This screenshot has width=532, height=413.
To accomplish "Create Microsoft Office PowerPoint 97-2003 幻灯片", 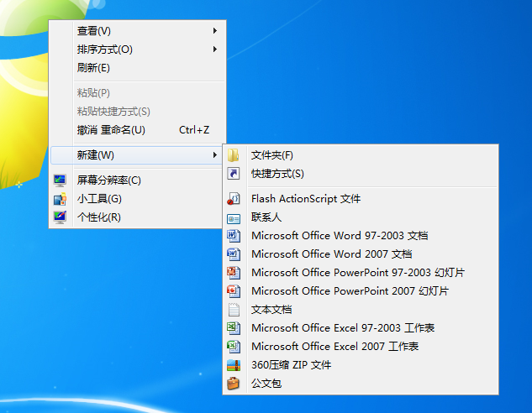I will click(361, 273).
